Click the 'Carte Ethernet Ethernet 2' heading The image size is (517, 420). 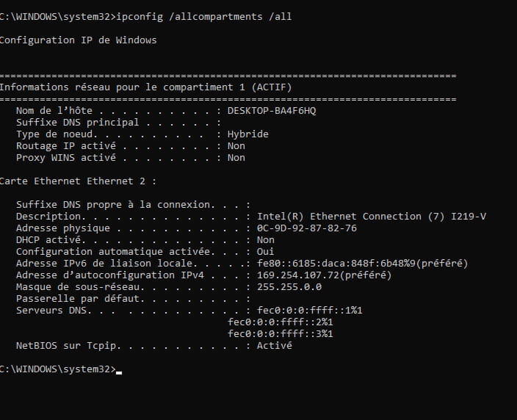coord(78,181)
